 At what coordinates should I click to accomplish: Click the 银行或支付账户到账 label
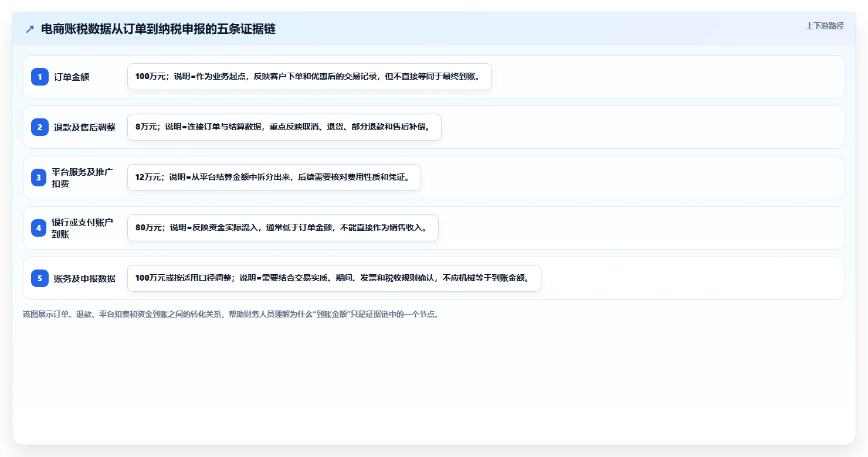click(x=82, y=228)
